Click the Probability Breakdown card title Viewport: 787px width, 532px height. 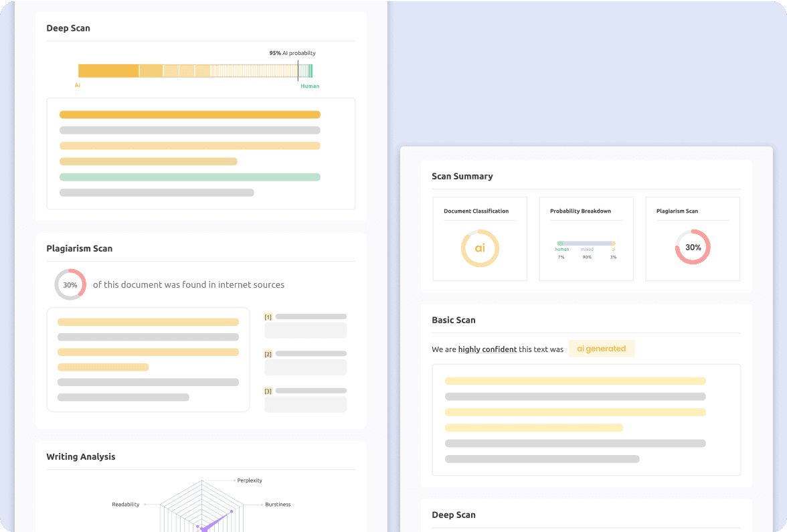(580, 211)
